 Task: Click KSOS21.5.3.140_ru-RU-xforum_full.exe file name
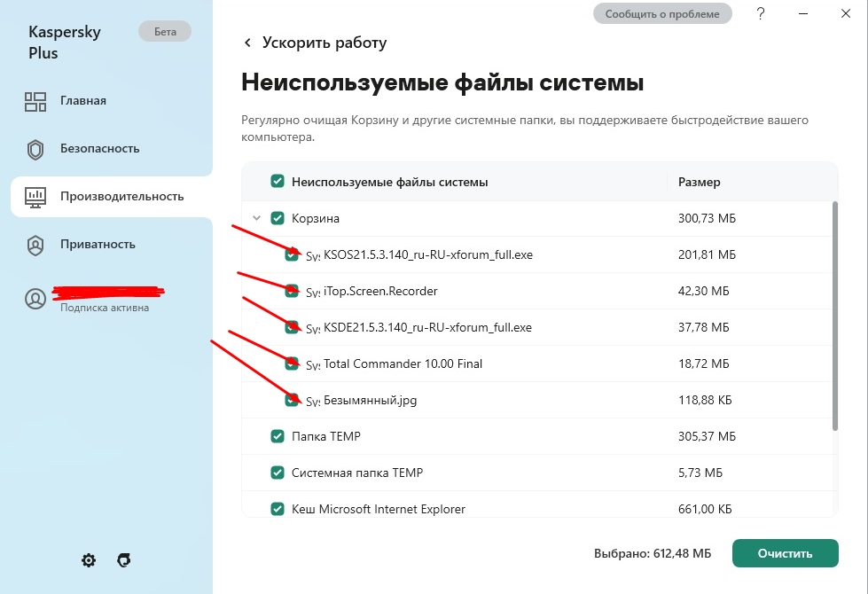[428, 254]
